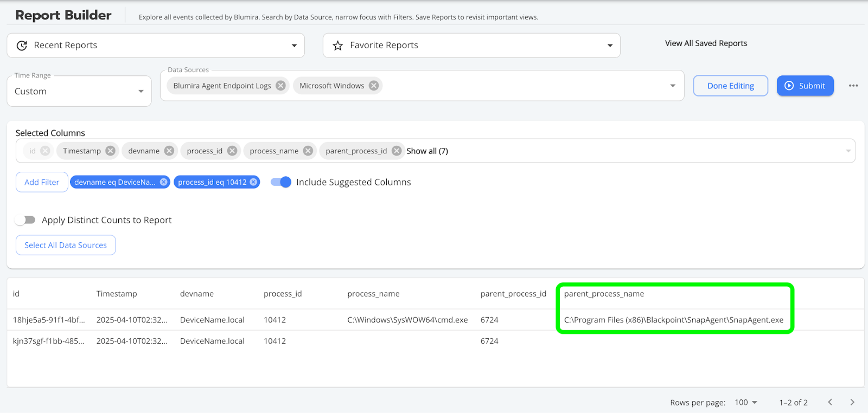This screenshot has height=413, width=868.
Task: Remove the process_id column chip
Action: point(232,151)
